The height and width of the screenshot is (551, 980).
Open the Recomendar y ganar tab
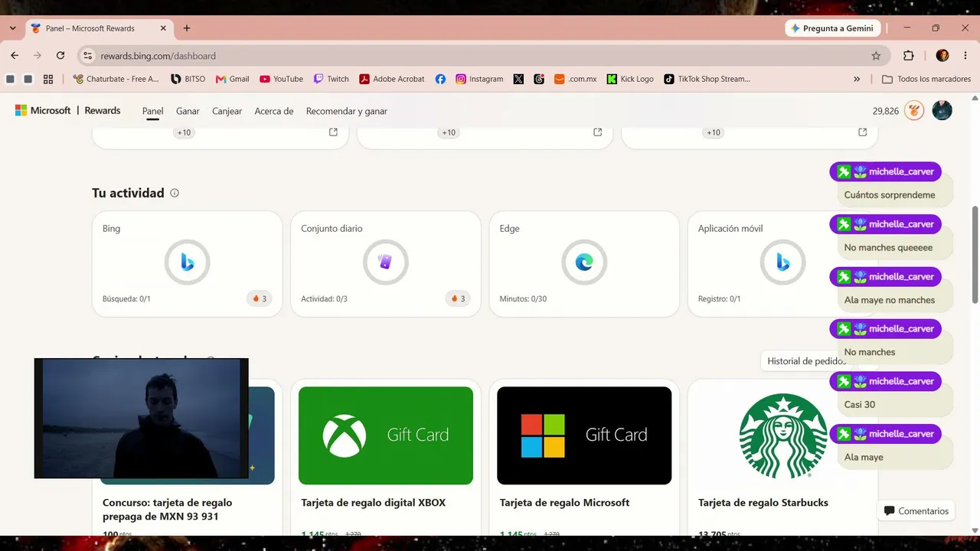point(347,111)
